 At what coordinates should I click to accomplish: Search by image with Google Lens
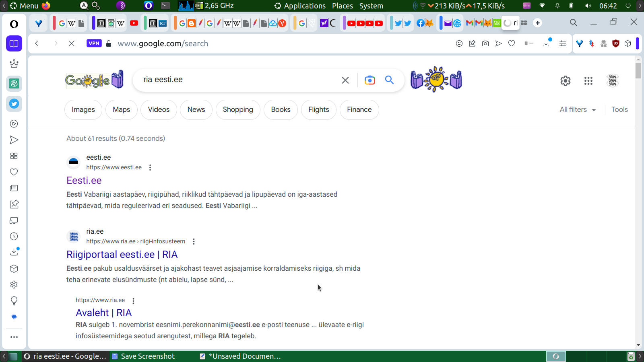369,80
